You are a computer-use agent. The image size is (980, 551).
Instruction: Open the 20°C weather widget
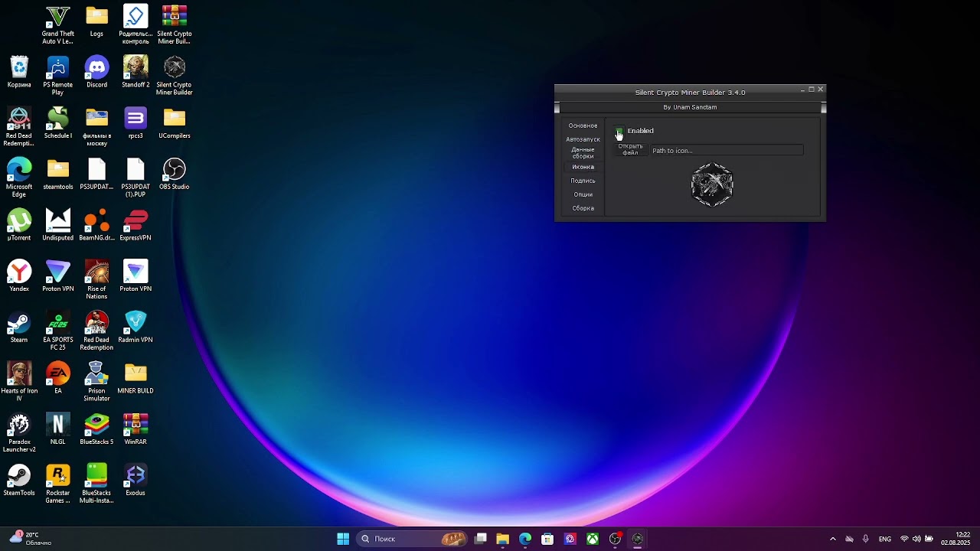(x=30, y=539)
